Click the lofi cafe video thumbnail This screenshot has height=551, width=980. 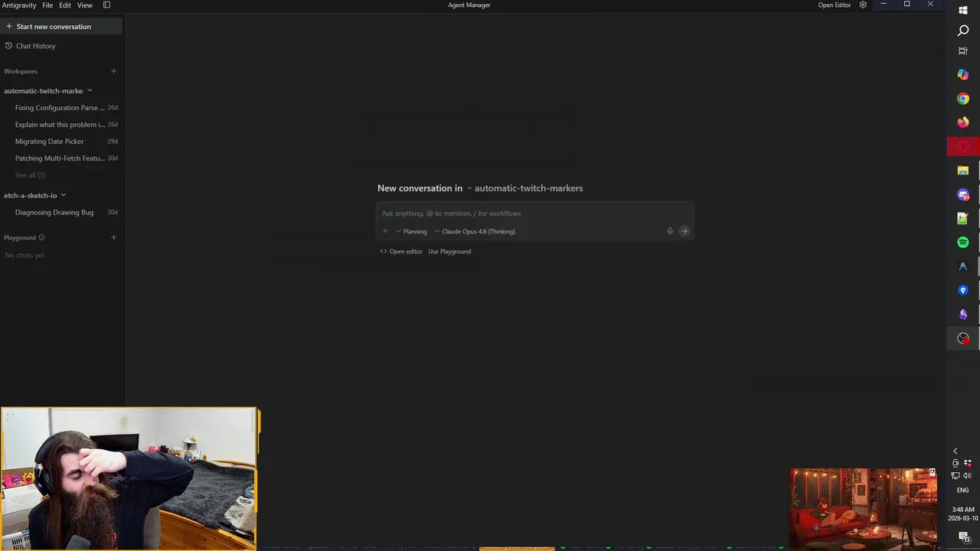click(x=864, y=508)
